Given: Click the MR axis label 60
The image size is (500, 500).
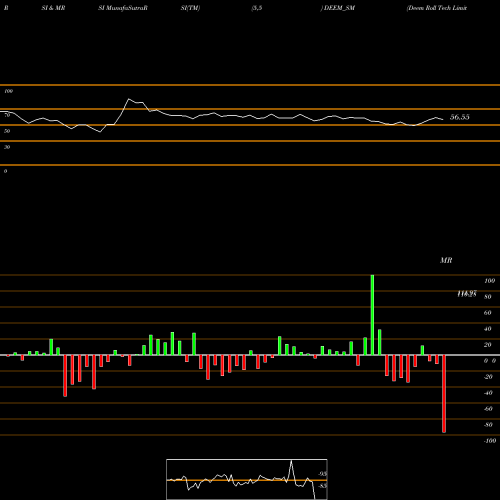Looking at the screenshot, I should (488, 313).
